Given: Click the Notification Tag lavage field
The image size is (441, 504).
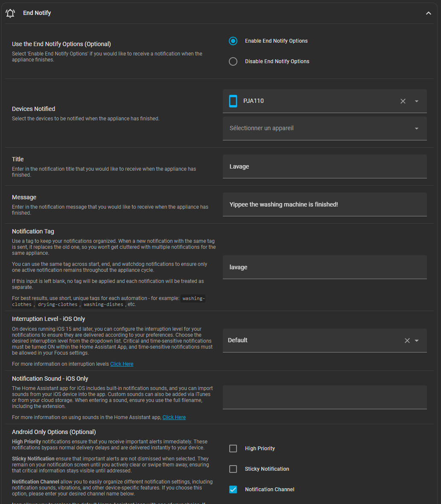Looking at the screenshot, I should pos(324,267).
